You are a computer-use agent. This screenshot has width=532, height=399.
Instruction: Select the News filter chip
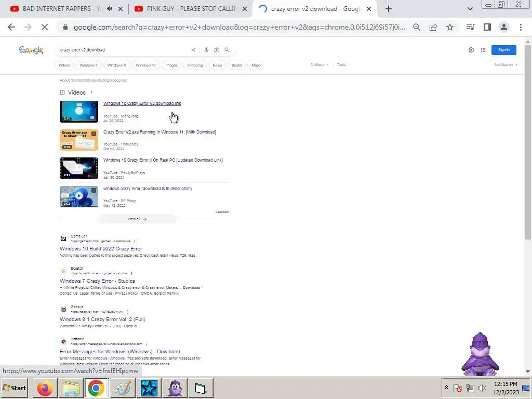[217, 65]
